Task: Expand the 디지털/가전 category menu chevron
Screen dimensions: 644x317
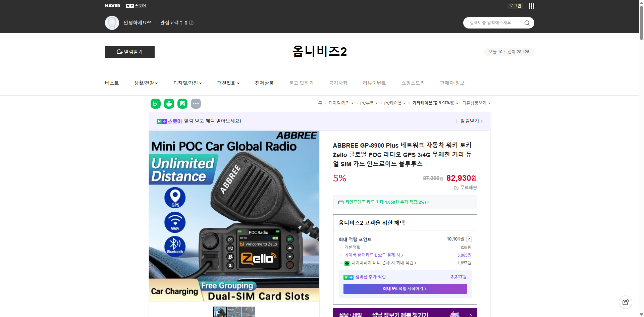Action: [x=200, y=83]
